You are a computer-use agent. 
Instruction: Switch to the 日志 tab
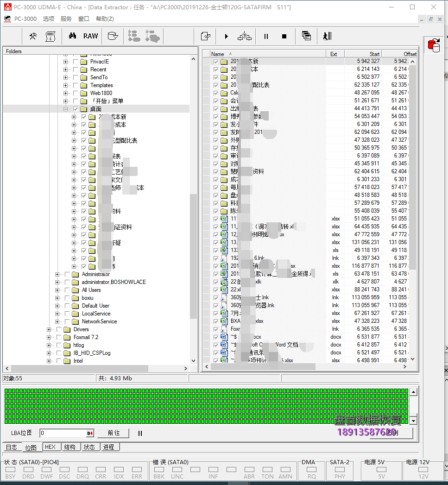pyautogui.click(x=12, y=447)
